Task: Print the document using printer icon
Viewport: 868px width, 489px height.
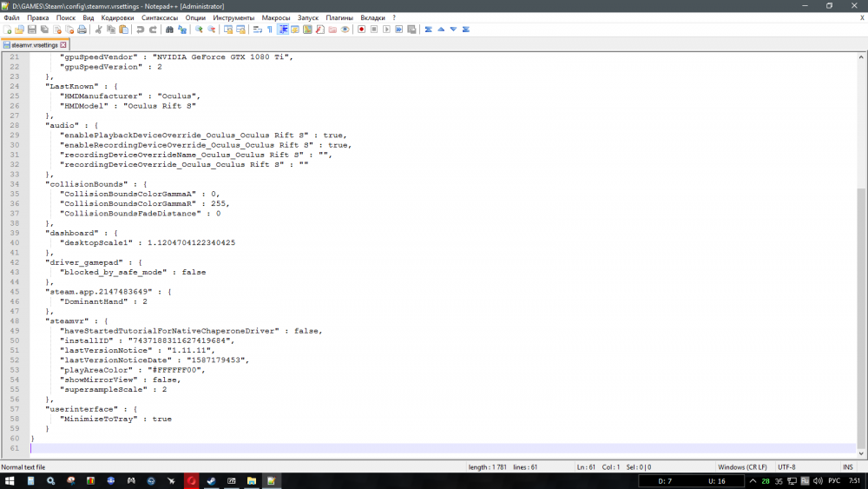Action: (x=82, y=30)
